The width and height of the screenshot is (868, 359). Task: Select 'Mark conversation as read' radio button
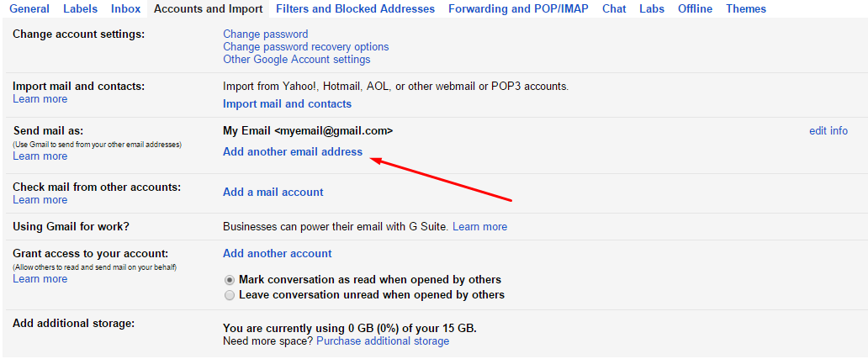click(x=230, y=280)
